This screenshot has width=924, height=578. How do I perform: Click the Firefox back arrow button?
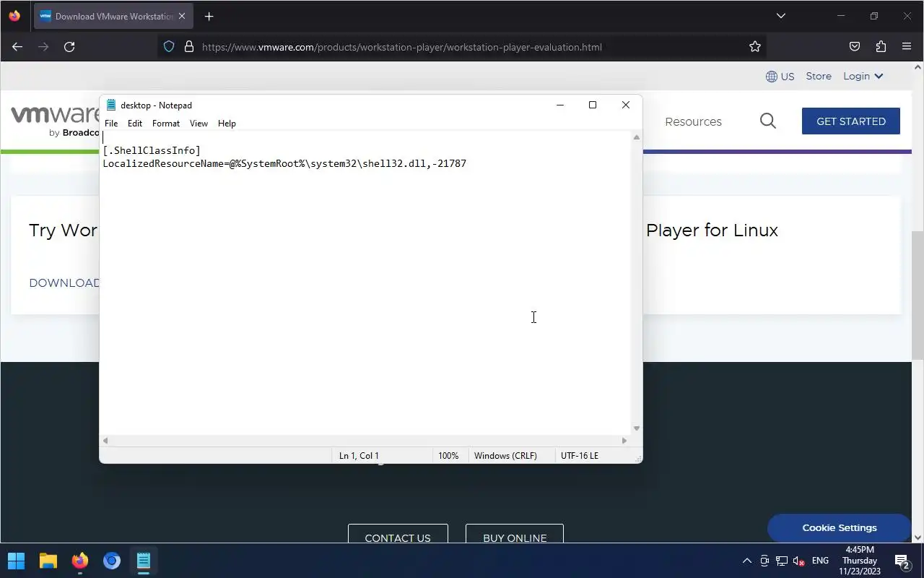(17, 47)
